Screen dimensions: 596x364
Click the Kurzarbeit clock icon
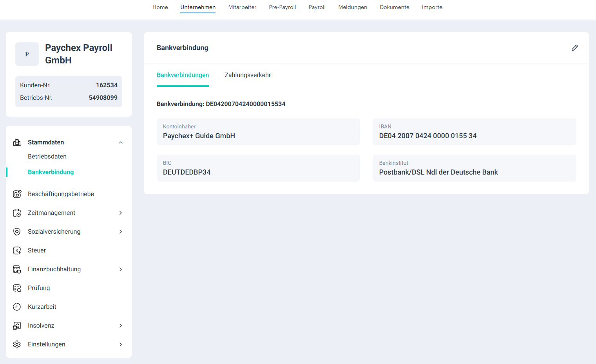point(17,307)
